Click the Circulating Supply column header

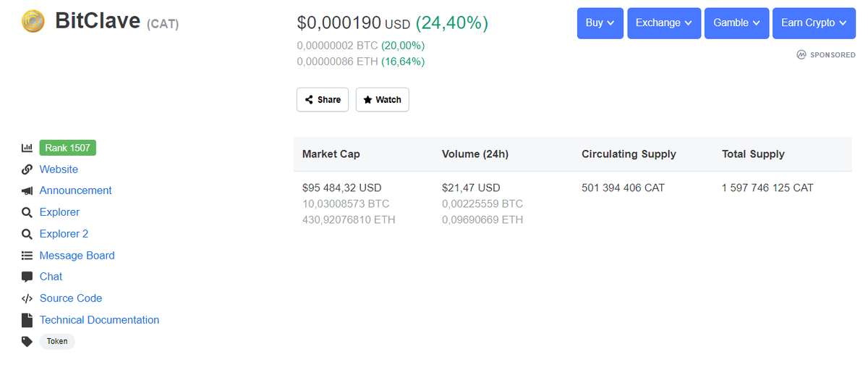point(629,154)
